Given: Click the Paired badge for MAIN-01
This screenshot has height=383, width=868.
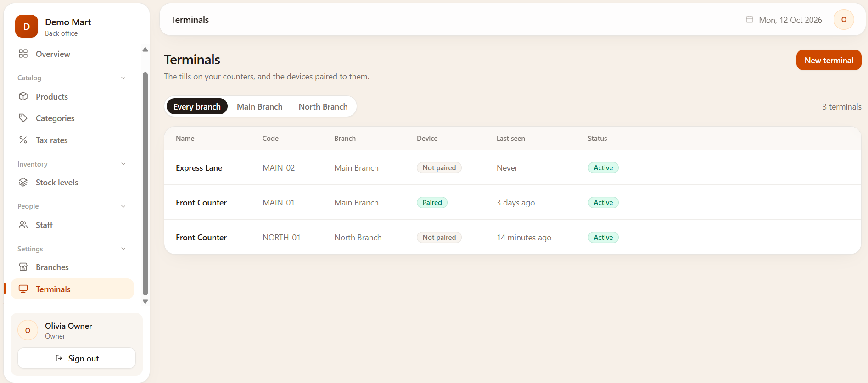Looking at the screenshot, I should click(432, 202).
